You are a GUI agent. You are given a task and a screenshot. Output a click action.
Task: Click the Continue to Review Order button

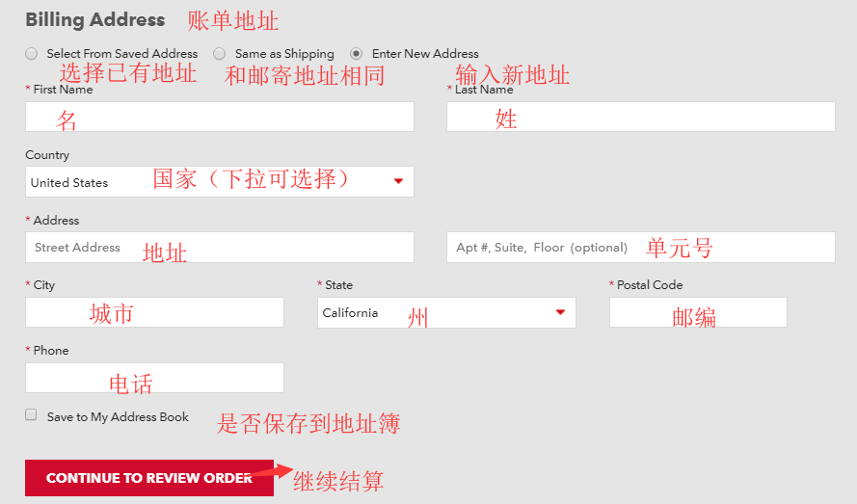click(149, 478)
